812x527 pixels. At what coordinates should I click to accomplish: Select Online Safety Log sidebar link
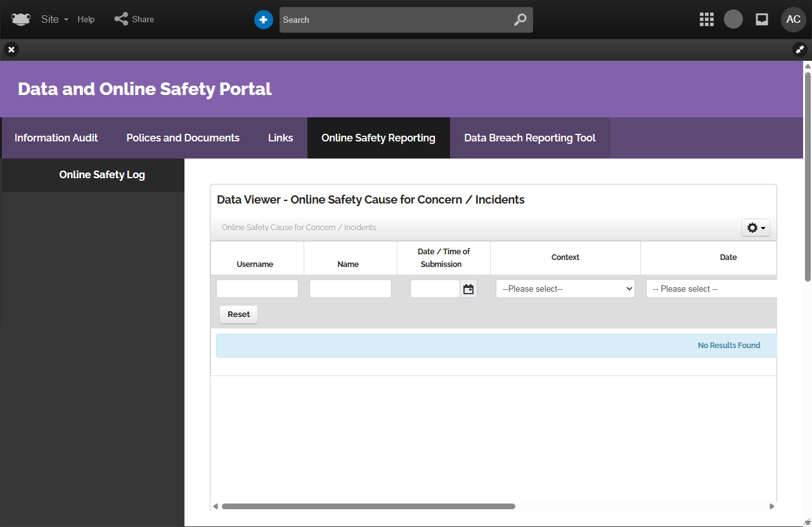(102, 175)
